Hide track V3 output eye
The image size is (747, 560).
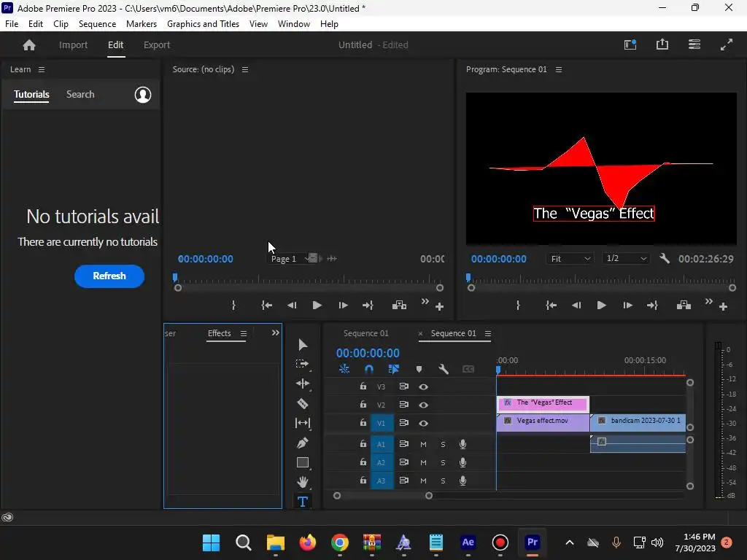(423, 386)
